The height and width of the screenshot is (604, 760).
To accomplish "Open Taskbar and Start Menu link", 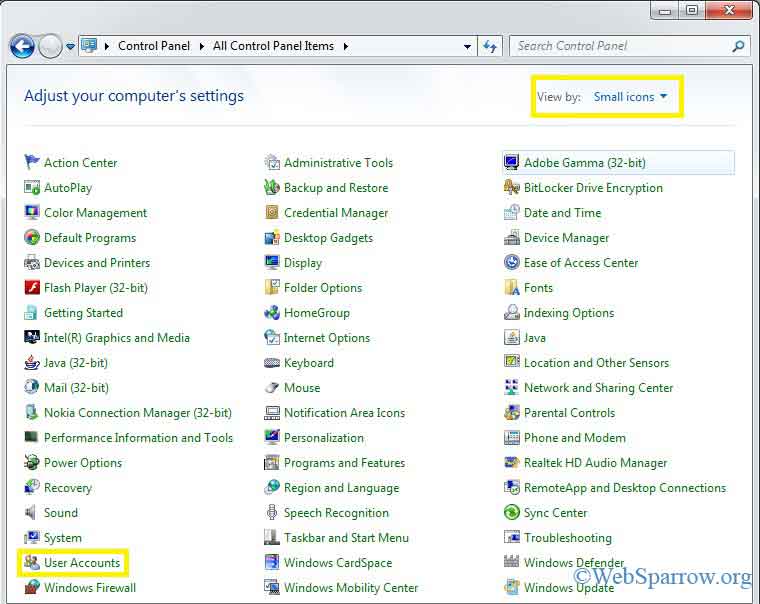I will tap(346, 538).
